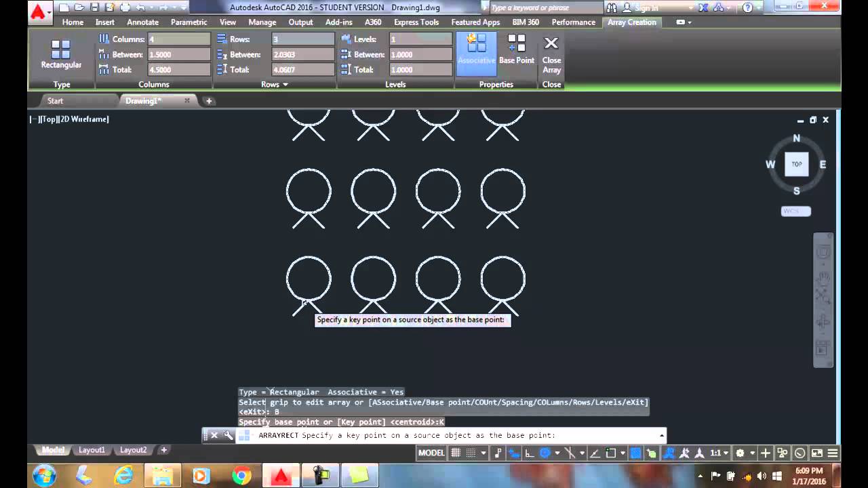Screen dimensions: 868x488
Task: Click the TOP face of ViewCube
Action: [x=797, y=164]
